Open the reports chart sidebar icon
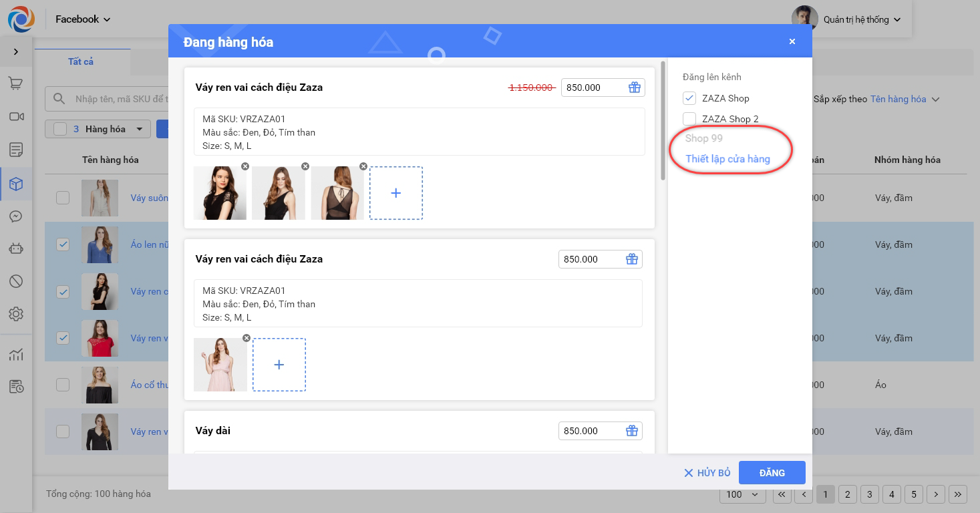This screenshot has height=513, width=980. click(16, 355)
